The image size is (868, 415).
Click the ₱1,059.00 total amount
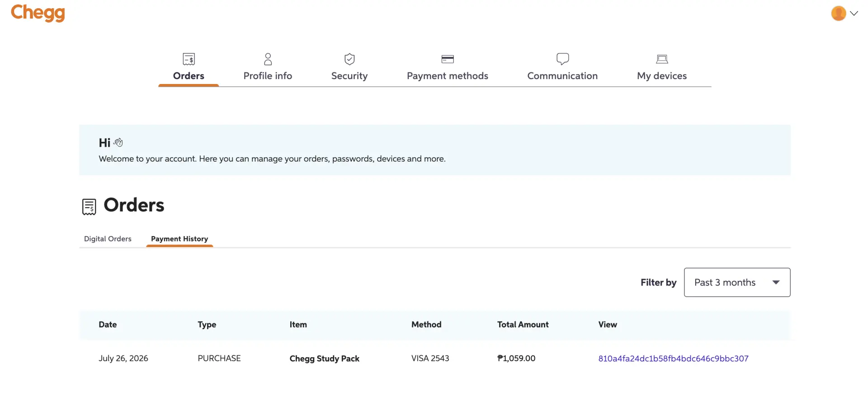tap(516, 359)
